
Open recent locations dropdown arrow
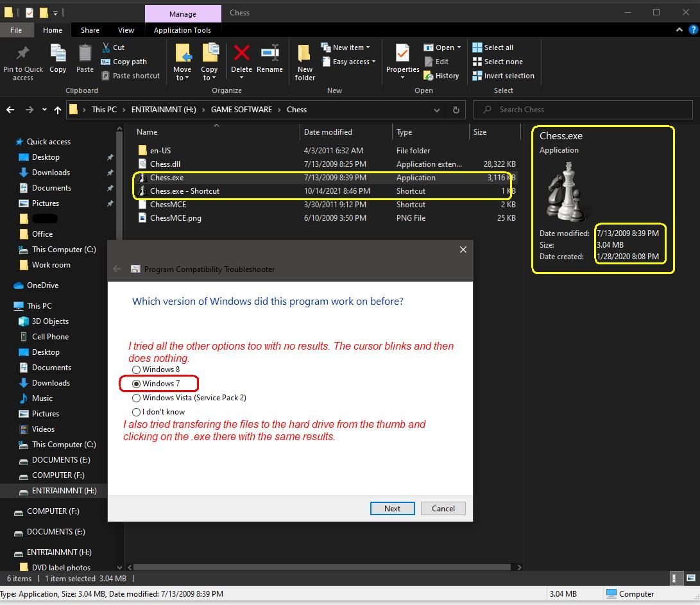click(44, 110)
